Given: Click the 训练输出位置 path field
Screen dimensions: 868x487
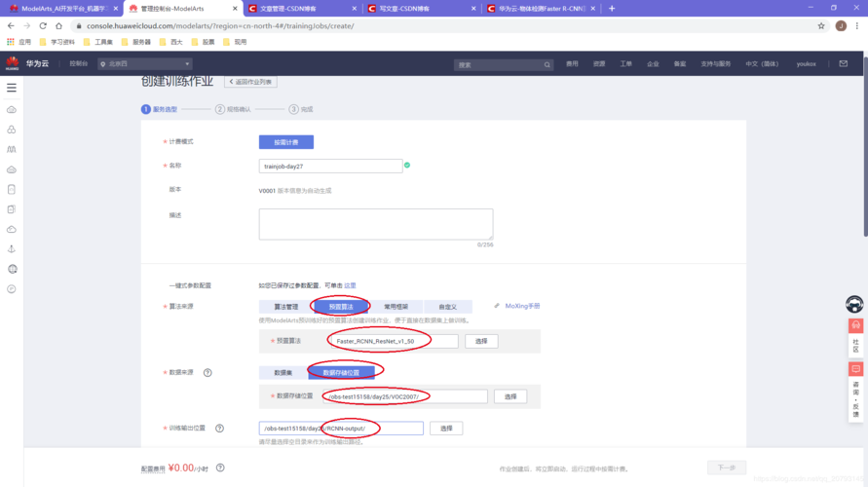Looking at the screenshot, I should [341, 428].
